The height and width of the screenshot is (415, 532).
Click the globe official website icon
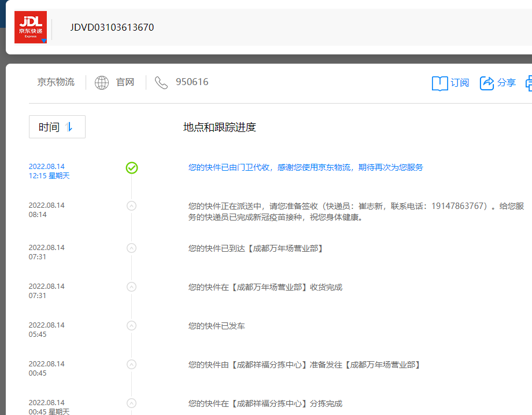[x=101, y=83]
